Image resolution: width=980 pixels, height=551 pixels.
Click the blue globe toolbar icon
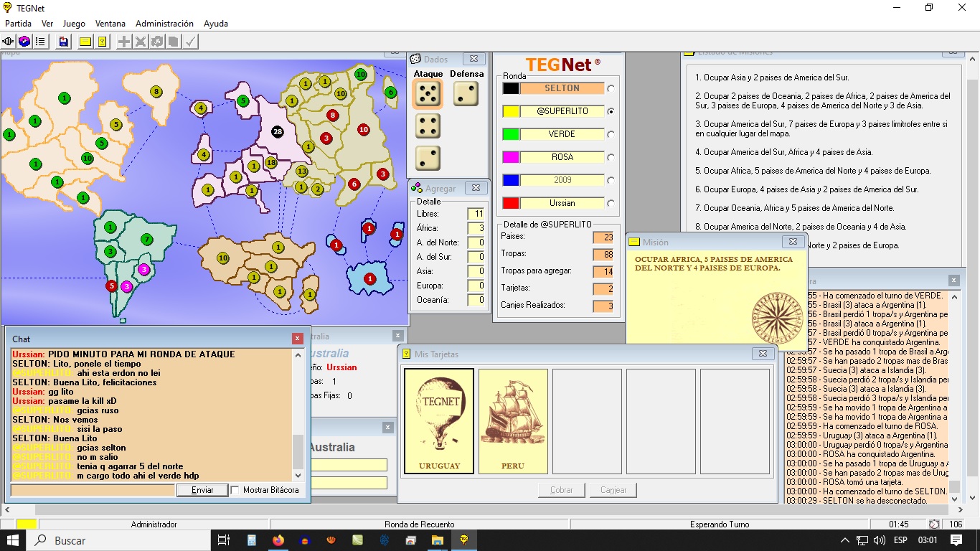[x=24, y=42]
